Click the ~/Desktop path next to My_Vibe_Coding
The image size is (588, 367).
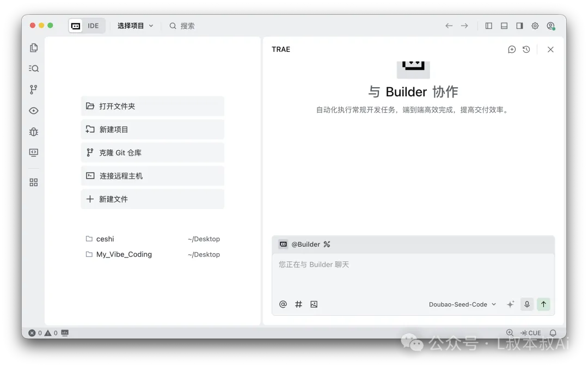(x=204, y=254)
